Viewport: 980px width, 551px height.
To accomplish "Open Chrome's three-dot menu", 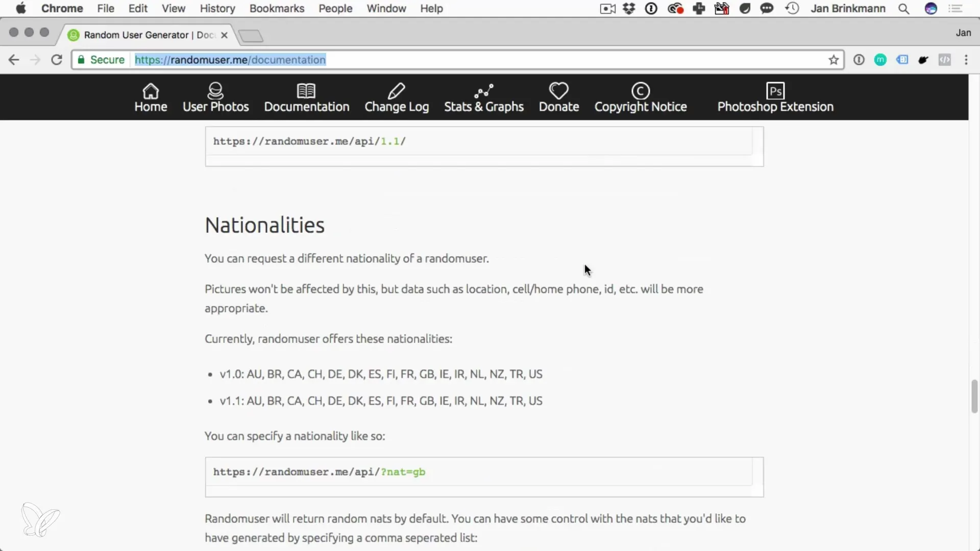I will (x=966, y=60).
